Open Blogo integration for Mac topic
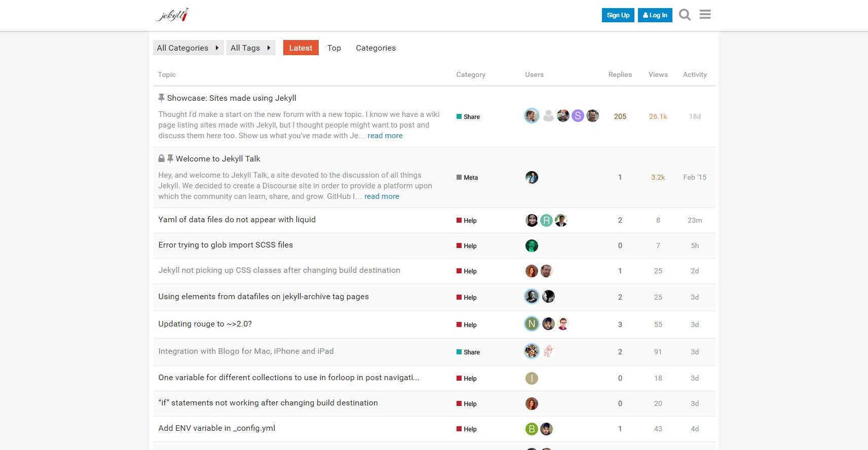The image size is (868, 450). [x=246, y=351]
